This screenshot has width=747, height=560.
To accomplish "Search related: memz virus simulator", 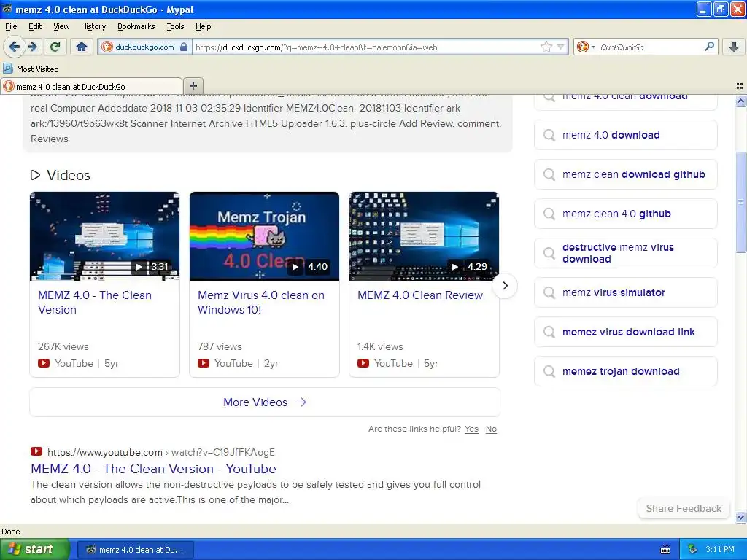I will (625, 293).
